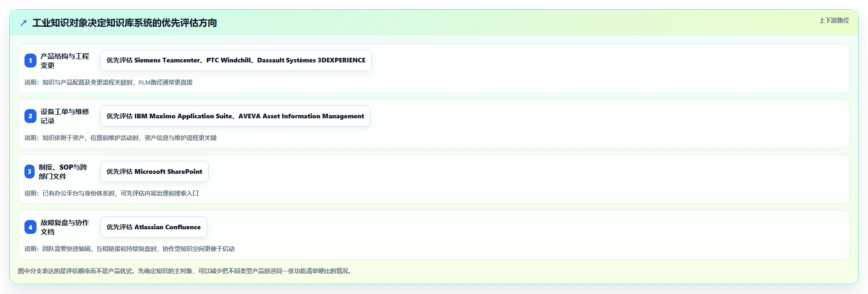Click the number 1 badge
This screenshot has height=294, width=868.
30,61
